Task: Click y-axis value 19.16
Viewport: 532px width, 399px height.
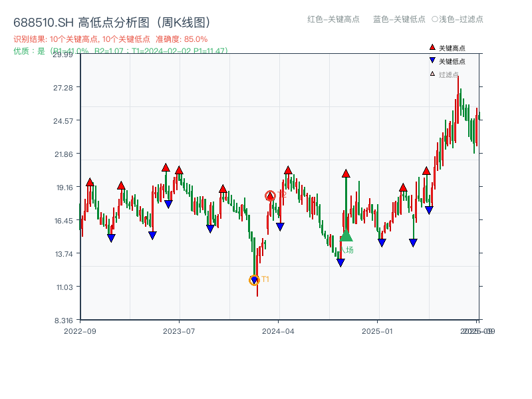Action: tap(64, 188)
